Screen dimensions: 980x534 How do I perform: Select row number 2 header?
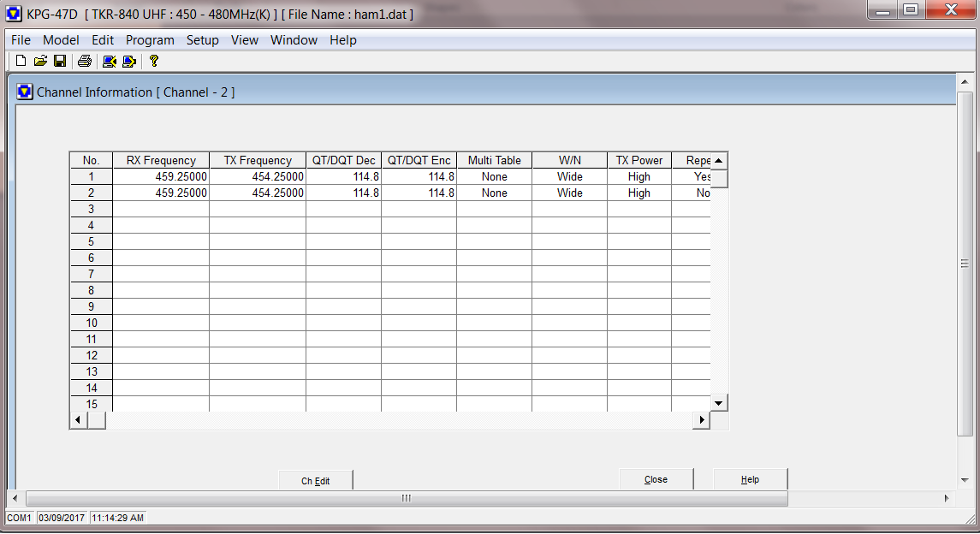[92, 193]
